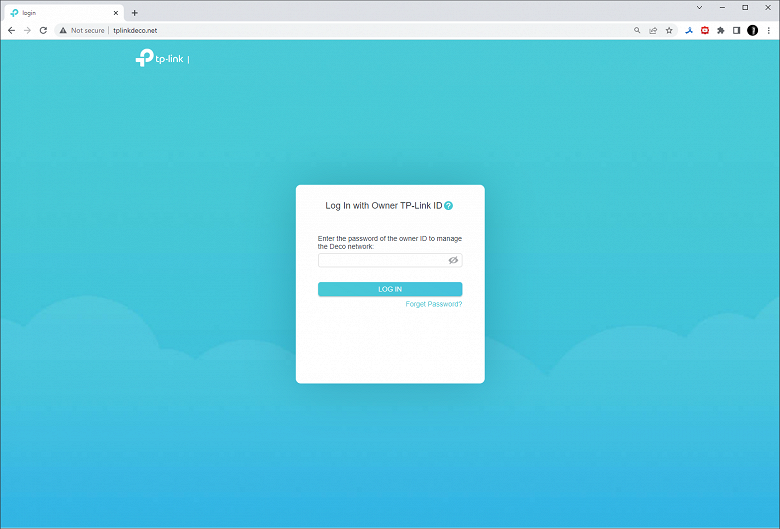This screenshot has width=780, height=529.
Task: Bookmark this page with star icon
Action: tap(669, 30)
